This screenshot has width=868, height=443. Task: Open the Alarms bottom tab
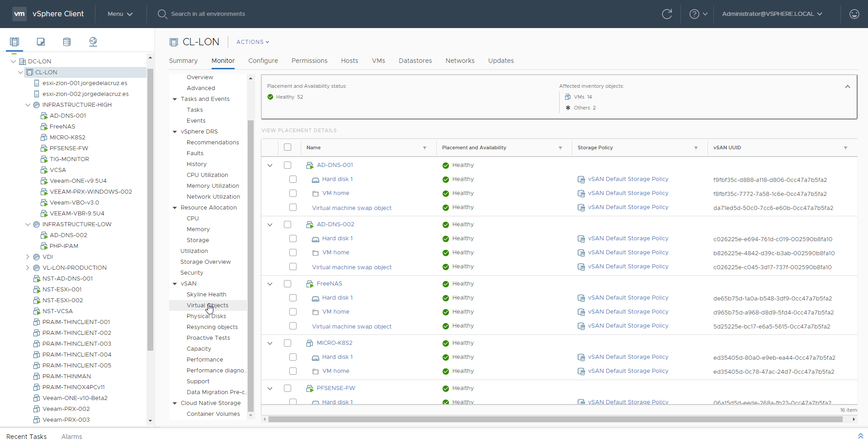(x=72, y=437)
